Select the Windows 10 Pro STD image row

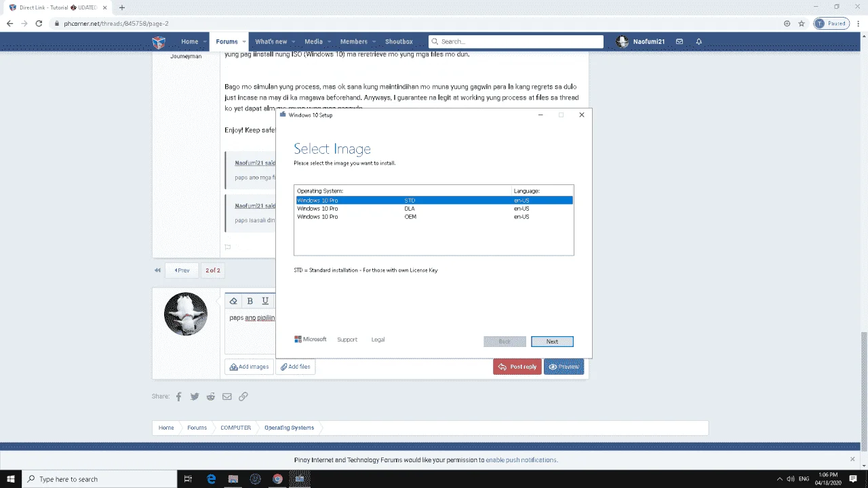click(x=434, y=201)
